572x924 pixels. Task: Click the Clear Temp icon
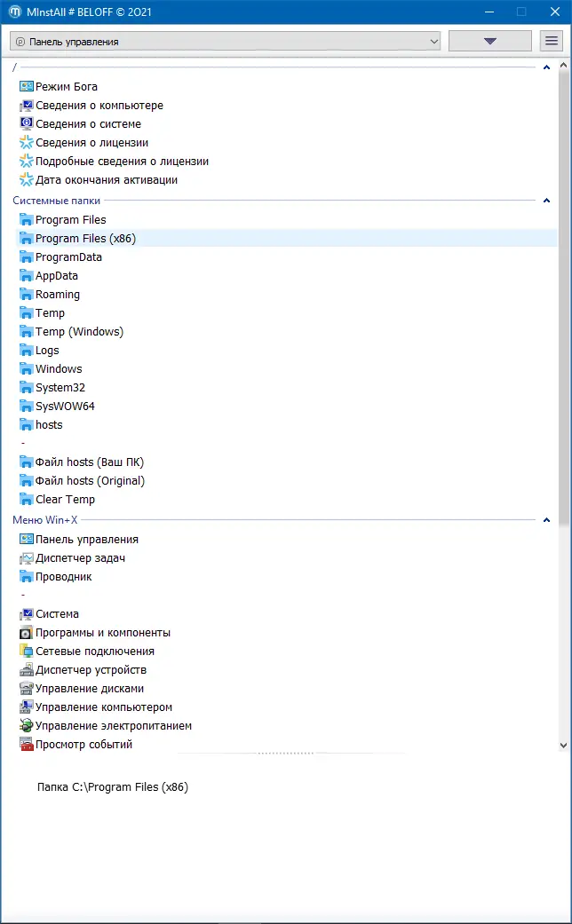click(26, 499)
